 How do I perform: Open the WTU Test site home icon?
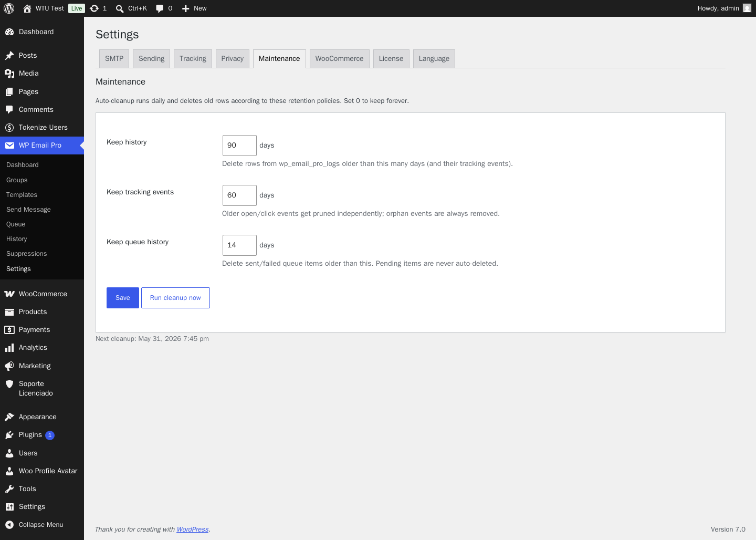coord(27,8)
